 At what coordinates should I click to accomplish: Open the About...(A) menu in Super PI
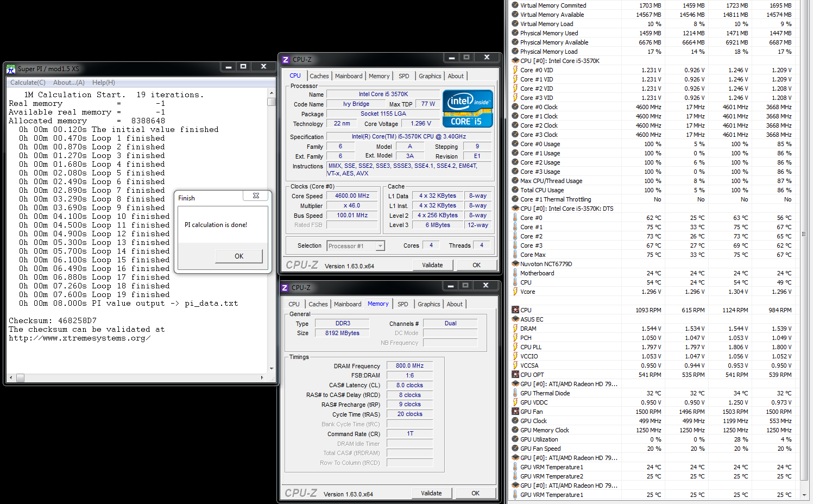(69, 83)
